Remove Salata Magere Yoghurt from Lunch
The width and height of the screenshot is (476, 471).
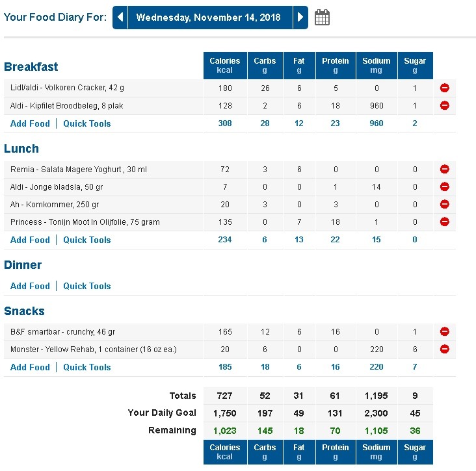click(445, 169)
